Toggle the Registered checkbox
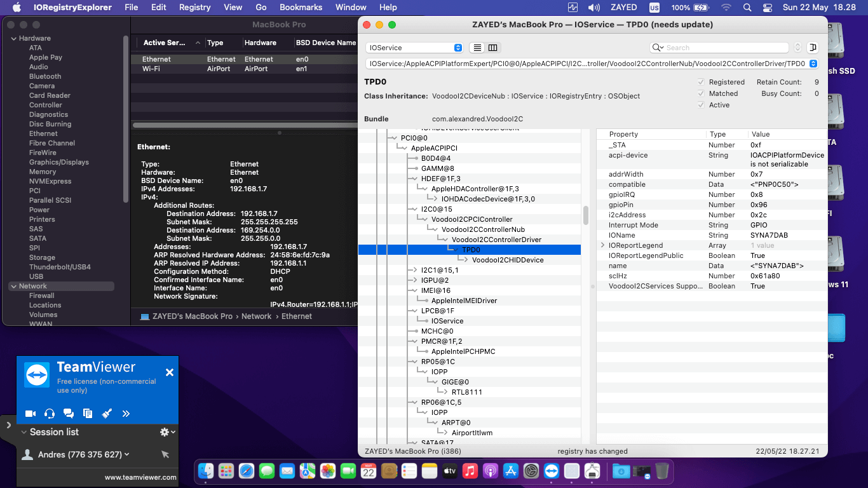 (701, 82)
